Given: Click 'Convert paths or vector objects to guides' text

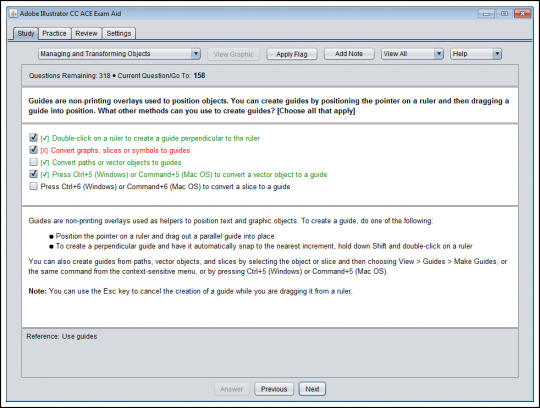Looking at the screenshot, I should pyautogui.click(x=116, y=163).
